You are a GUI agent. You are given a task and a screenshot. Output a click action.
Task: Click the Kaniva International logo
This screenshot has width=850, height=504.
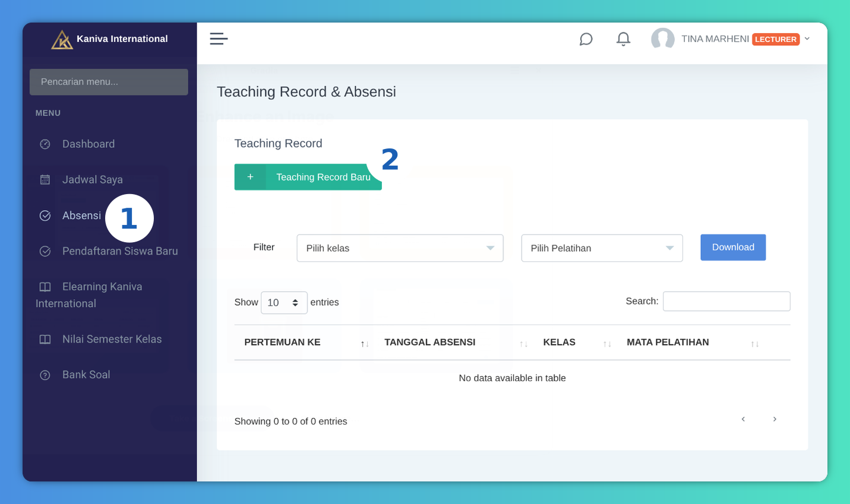62,40
